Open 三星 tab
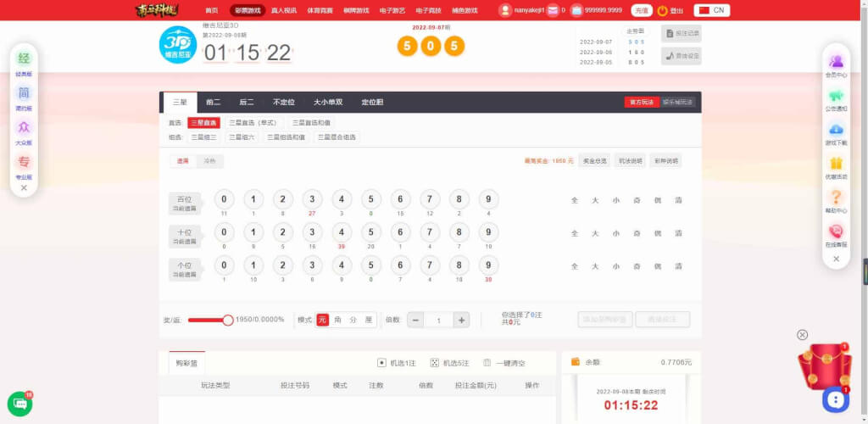This screenshot has height=424, width=868. (180, 103)
